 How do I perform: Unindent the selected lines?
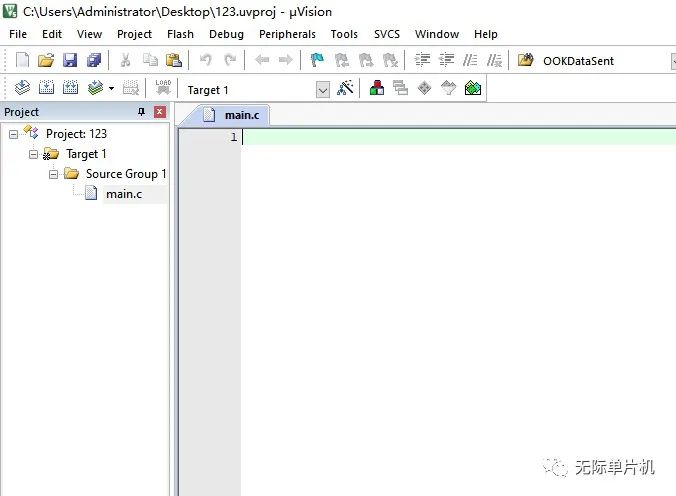click(x=446, y=60)
